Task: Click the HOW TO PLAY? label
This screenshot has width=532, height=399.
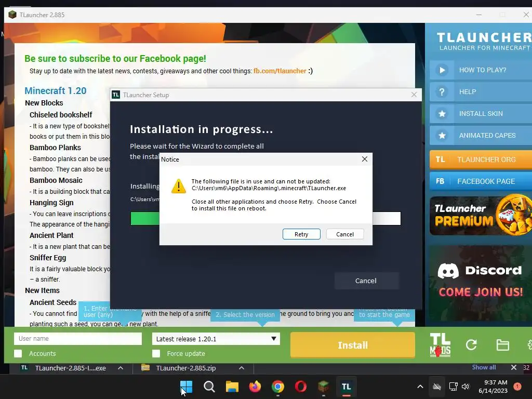Action: [x=483, y=70]
